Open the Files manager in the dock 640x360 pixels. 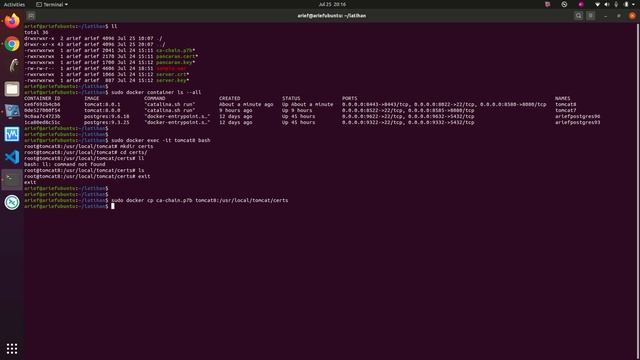pos(12,89)
